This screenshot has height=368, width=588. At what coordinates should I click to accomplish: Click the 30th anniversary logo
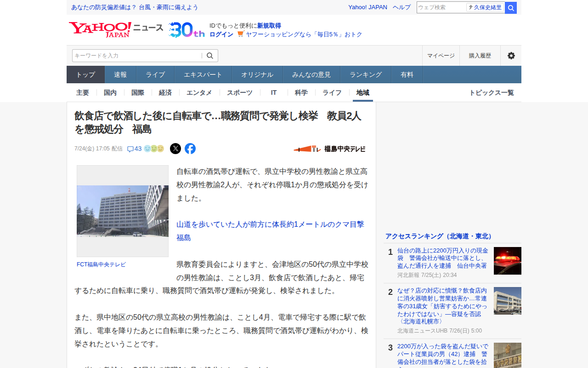click(187, 30)
